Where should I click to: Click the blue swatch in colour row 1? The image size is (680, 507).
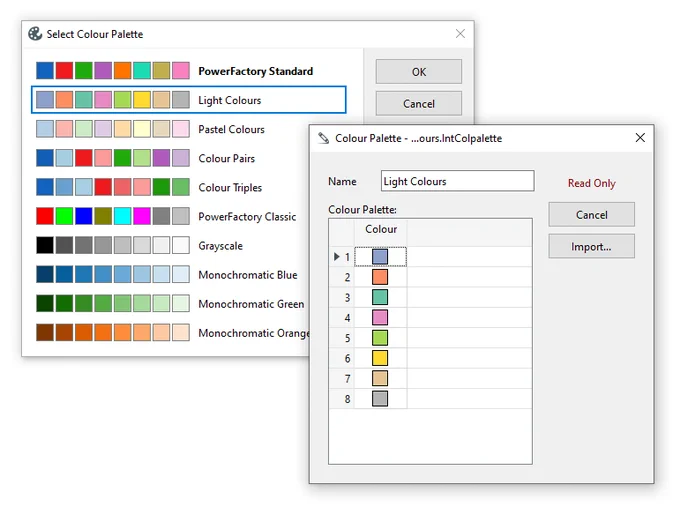point(380,256)
